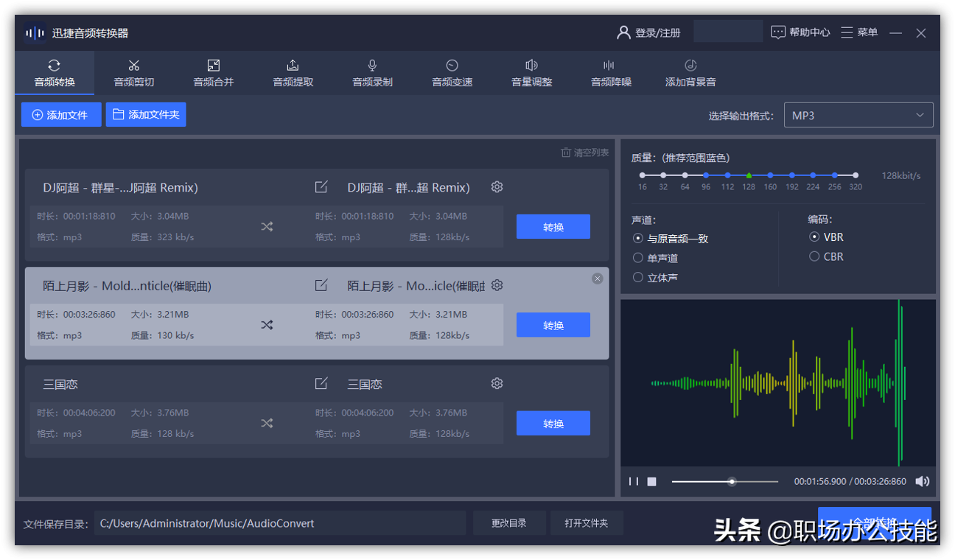
Task: Open the 音频提取 (audio extraction) tool
Action: tap(292, 73)
